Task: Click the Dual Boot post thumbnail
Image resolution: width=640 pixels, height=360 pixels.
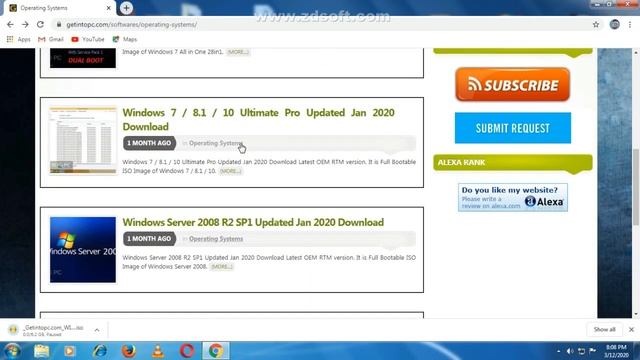Action: 83,58
